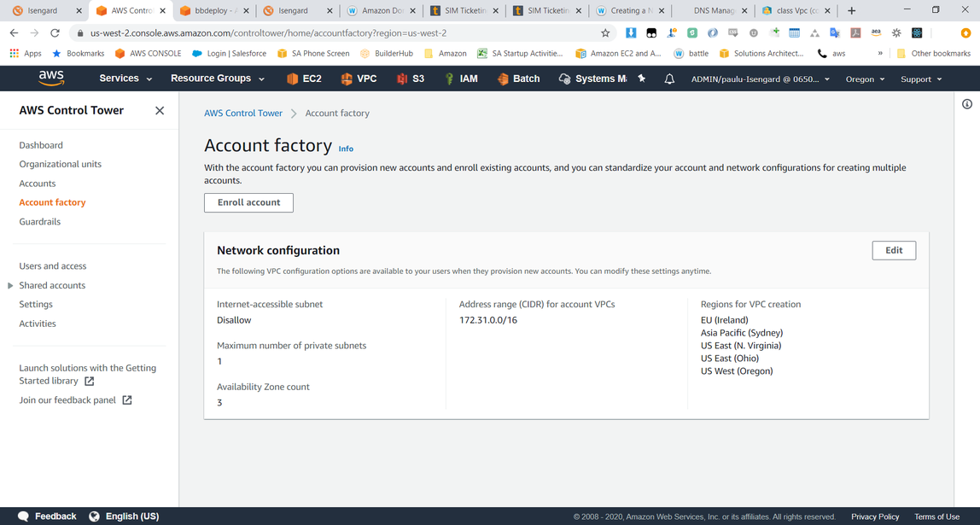This screenshot has width=980, height=525.
Task: Click the Feedback speech bubble icon
Action: 24,516
